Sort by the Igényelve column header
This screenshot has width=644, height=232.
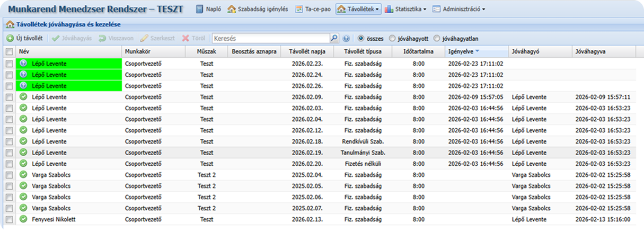[461, 52]
